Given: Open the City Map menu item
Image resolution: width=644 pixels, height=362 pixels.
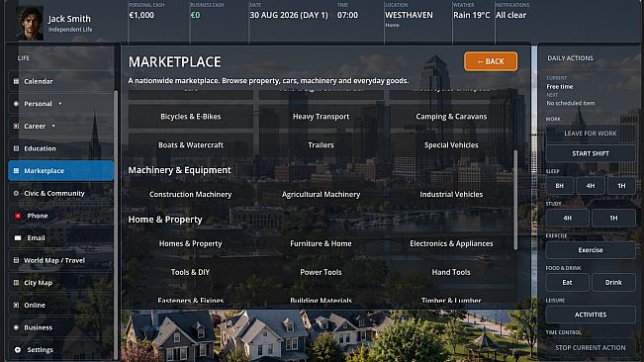Looking at the screenshot, I should pyautogui.click(x=60, y=283).
